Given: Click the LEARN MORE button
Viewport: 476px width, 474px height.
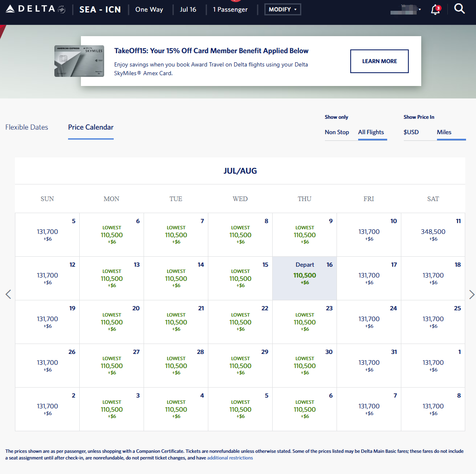Looking at the screenshot, I should [x=379, y=61].
